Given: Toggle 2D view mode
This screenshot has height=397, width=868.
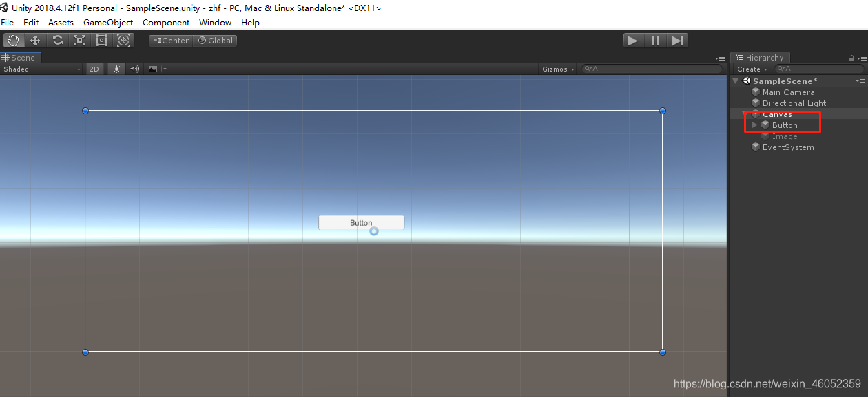Looking at the screenshot, I should [94, 69].
